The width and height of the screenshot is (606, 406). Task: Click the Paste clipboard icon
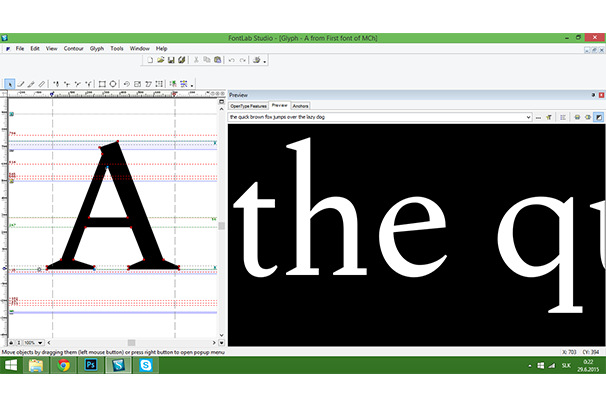[x=216, y=60]
